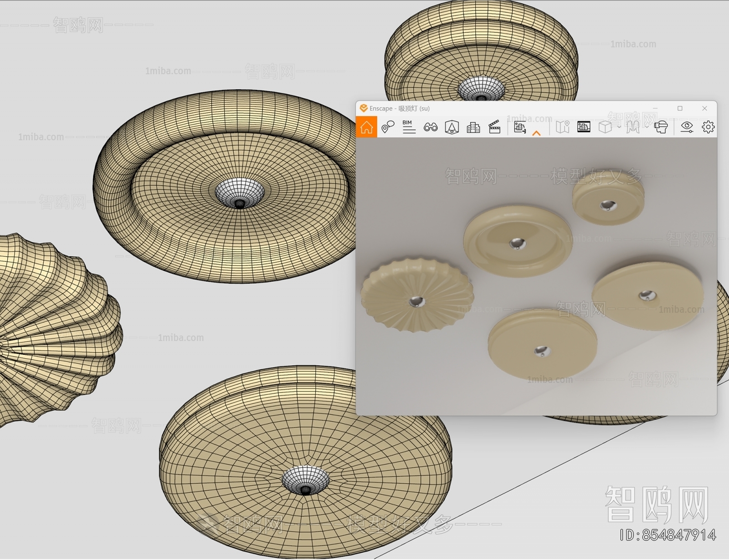Click the Enscape Home button
Viewport: 729px width, 560px height.
click(366, 127)
